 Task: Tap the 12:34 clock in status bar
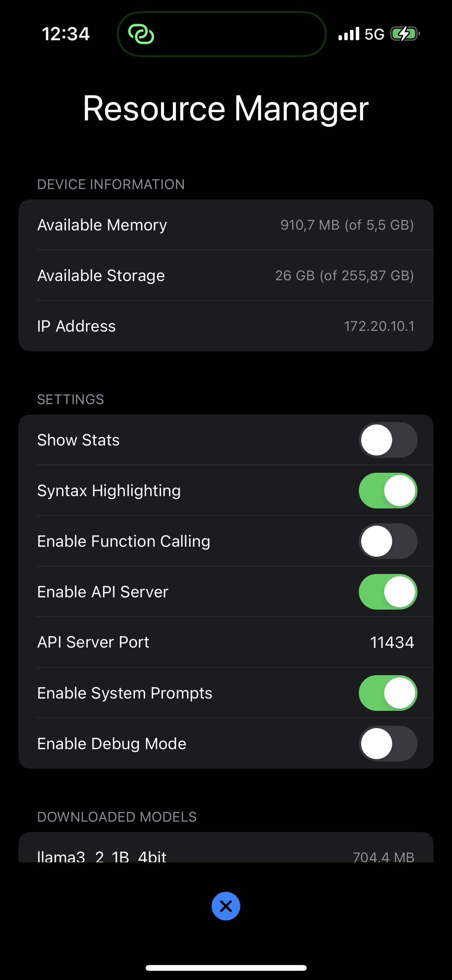click(x=66, y=34)
